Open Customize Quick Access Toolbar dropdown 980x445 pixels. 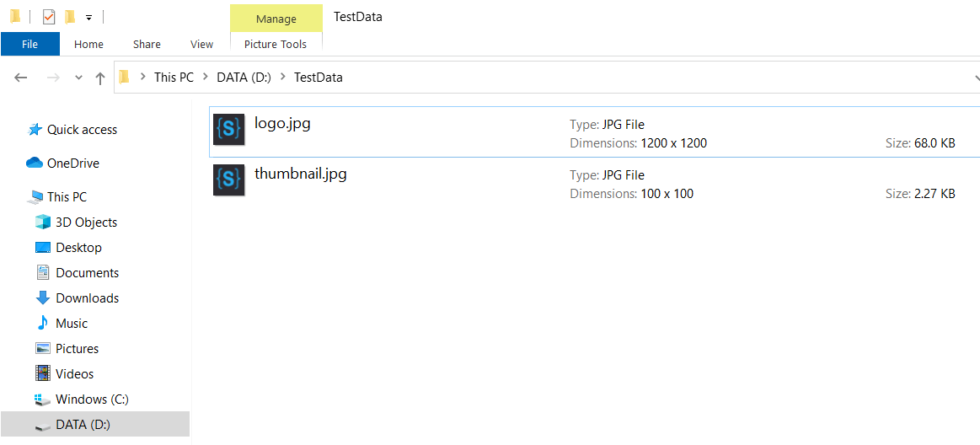tap(88, 18)
